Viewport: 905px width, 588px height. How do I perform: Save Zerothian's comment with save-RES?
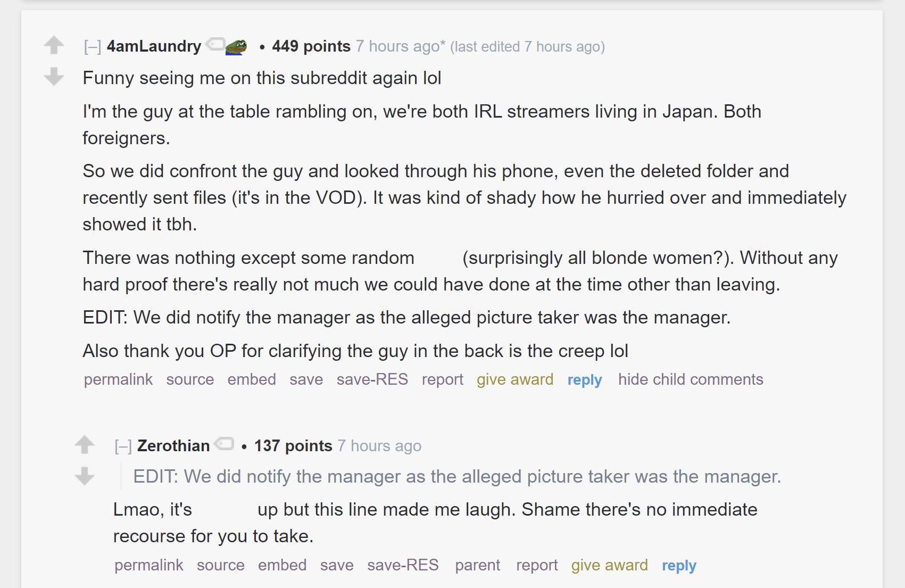pyautogui.click(x=403, y=565)
